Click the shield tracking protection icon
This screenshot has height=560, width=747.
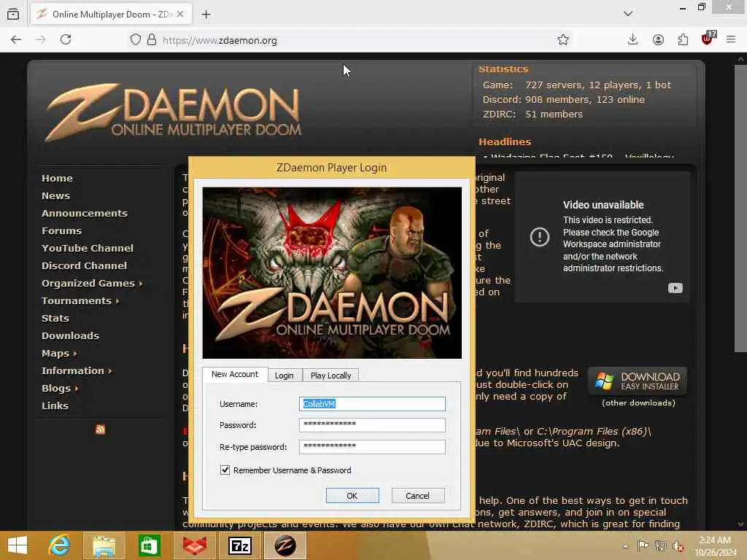[135, 39]
